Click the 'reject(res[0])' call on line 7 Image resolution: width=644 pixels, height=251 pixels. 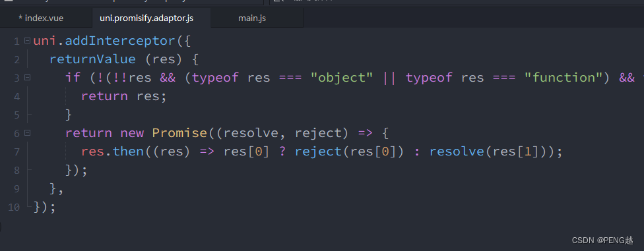point(350,152)
